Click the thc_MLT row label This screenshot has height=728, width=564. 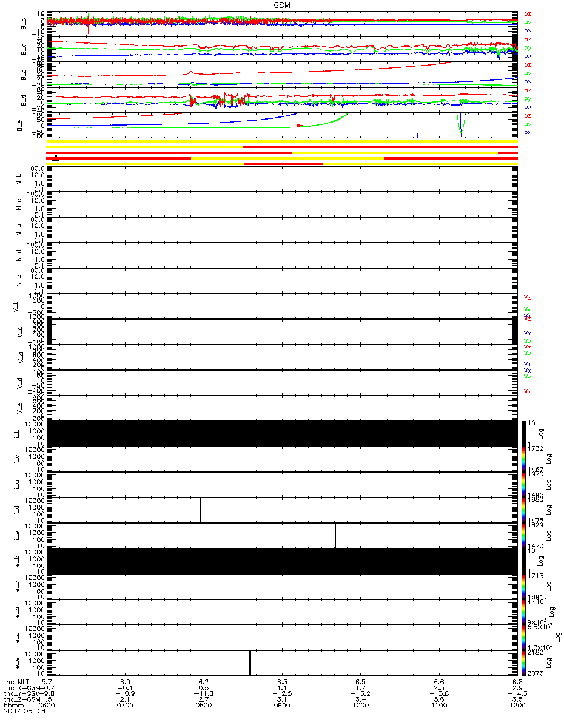(x=17, y=682)
